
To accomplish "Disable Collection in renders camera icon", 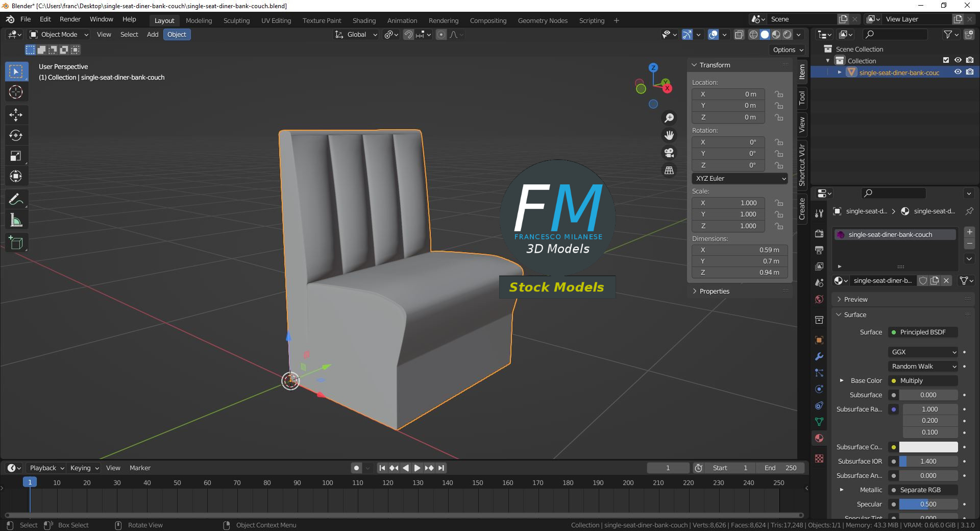I will pos(970,60).
